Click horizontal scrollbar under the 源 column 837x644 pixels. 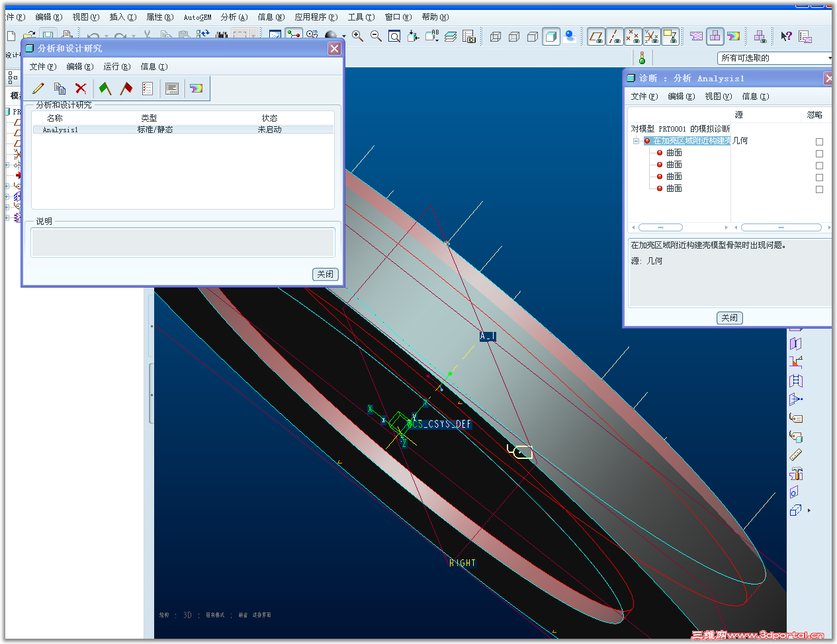(782, 227)
